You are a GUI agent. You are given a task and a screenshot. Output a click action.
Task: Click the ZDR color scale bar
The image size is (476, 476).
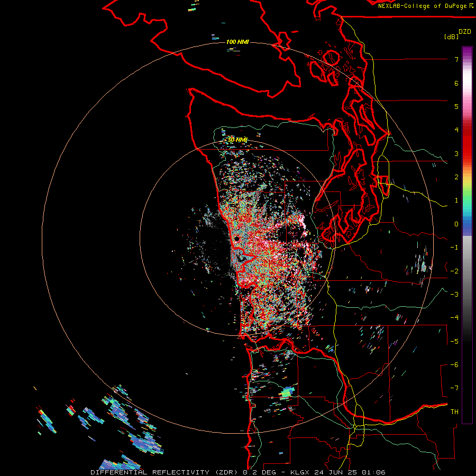point(467,235)
